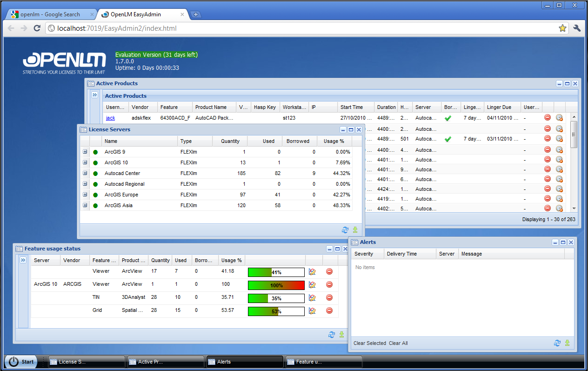Click red remove icon in 100% usage row
Viewport: 588px width, 371px height.
pyautogui.click(x=329, y=284)
